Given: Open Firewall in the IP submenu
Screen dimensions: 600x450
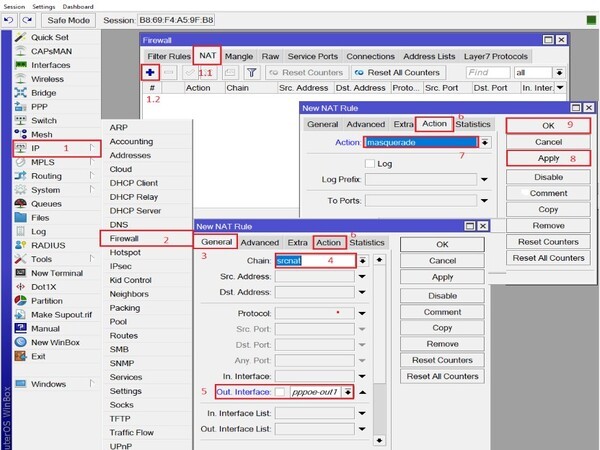Looking at the screenshot, I should click(x=146, y=238).
